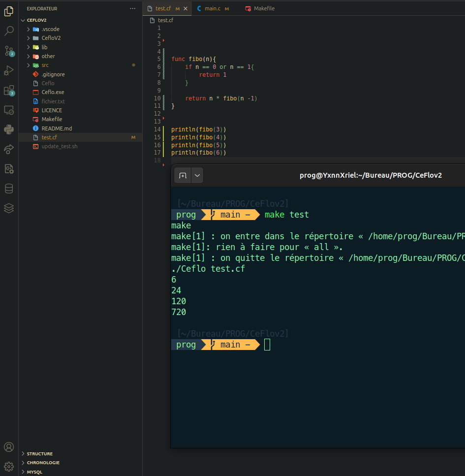Viewport: 465px width, 476px height.
Task: Open the Search view icon
Action: click(9, 31)
